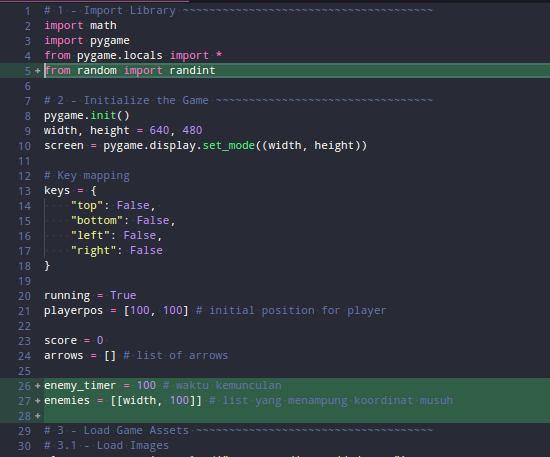Click the 'arrows' variable on line 24
550x457 pixels.
tap(64, 356)
